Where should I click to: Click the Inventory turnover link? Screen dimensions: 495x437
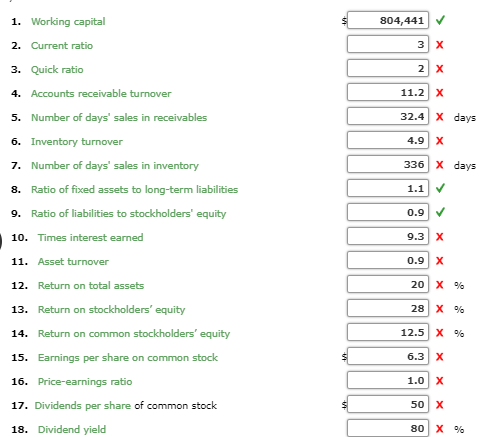coord(77,141)
